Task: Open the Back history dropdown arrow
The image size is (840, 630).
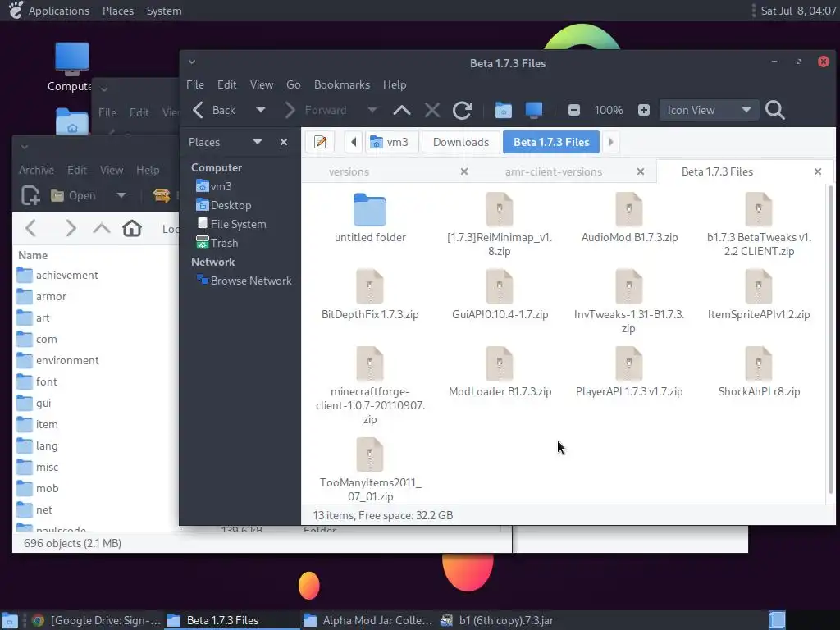Action: [260, 111]
